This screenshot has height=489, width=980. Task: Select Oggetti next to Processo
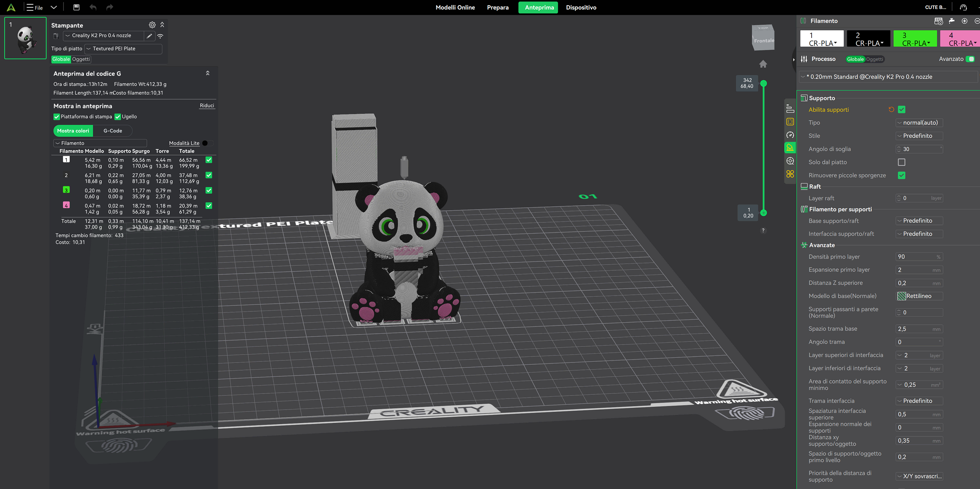click(875, 59)
